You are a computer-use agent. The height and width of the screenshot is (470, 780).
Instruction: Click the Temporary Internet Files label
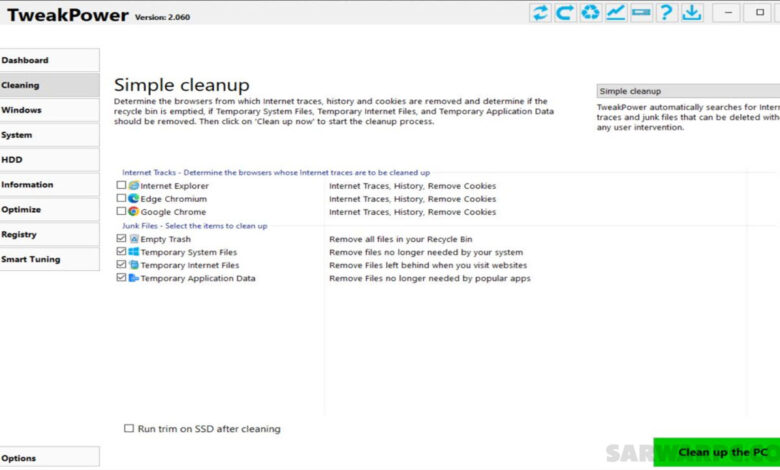click(190, 265)
